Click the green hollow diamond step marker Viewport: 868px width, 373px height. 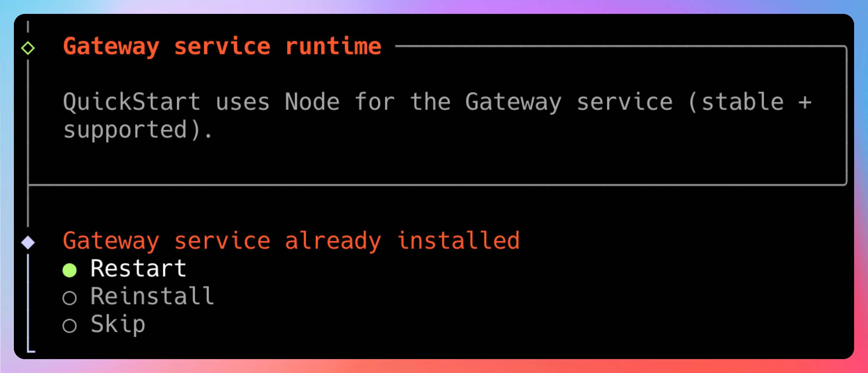tap(28, 48)
